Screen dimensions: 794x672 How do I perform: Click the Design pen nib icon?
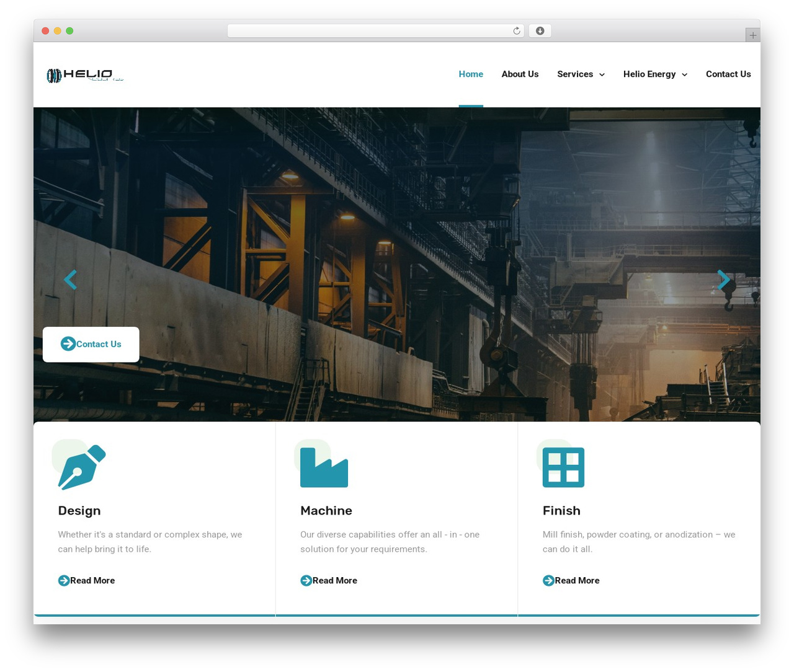(x=82, y=467)
